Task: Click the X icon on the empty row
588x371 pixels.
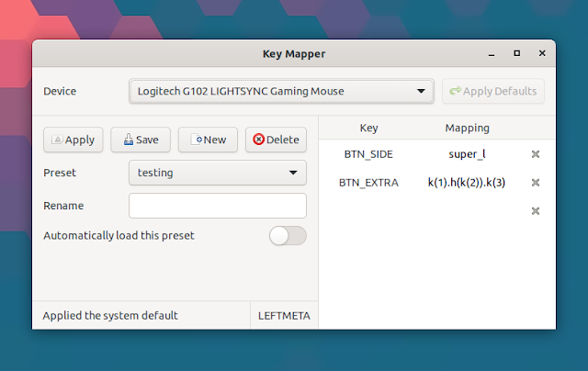Action: click(x=535, y=211)
